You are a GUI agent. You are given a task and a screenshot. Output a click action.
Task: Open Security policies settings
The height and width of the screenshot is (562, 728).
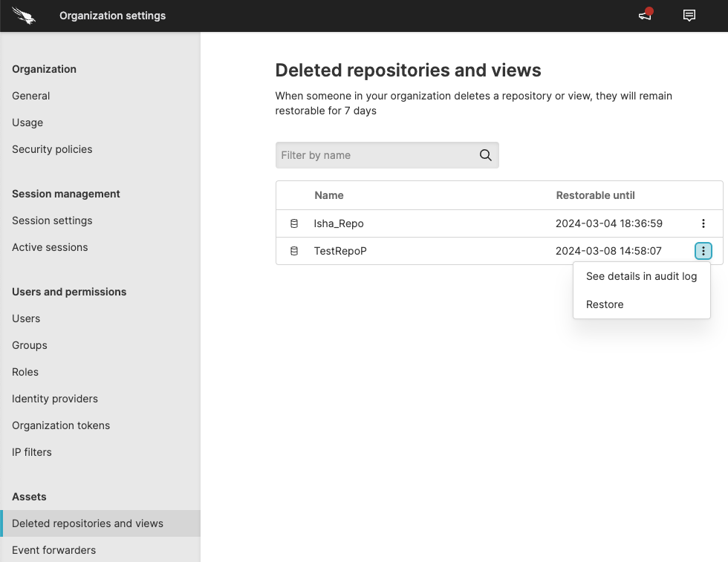[52, 149]
